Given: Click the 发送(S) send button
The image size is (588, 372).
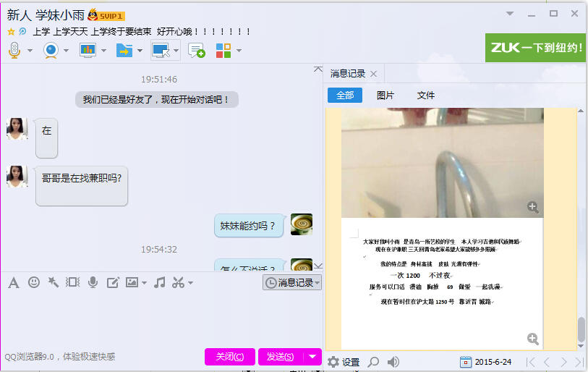Looking at the screenshot, I should 281,357.
